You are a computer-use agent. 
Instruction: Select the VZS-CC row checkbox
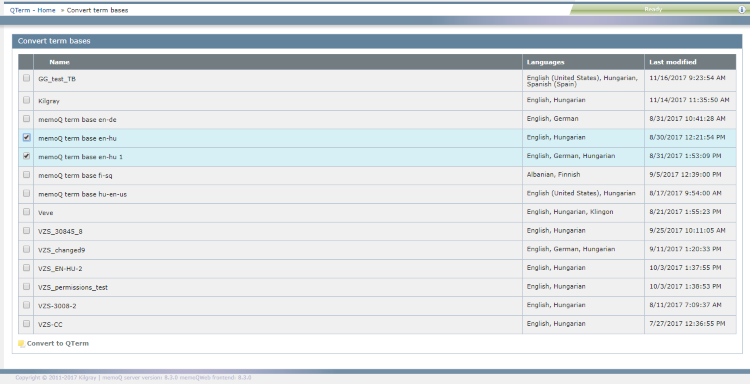(26, 324)
